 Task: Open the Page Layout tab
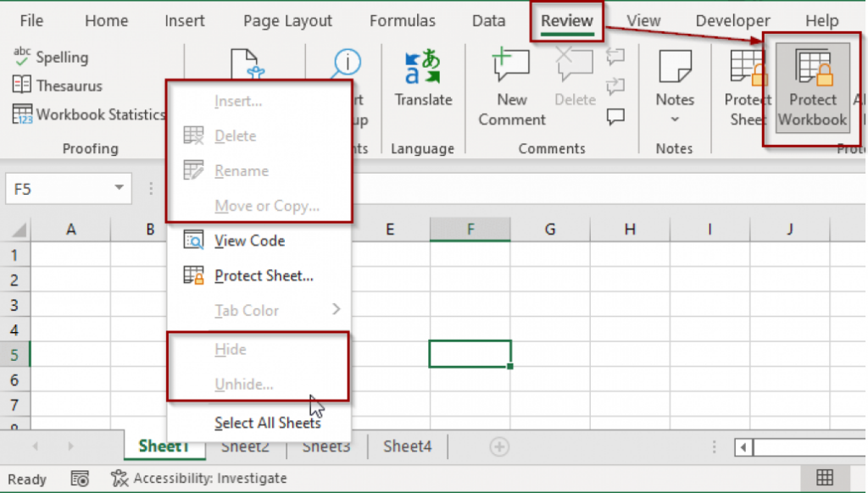[287, 20]
